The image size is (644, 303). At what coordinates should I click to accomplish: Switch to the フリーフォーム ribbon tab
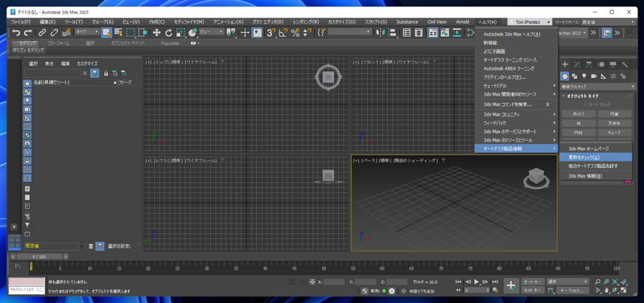click(58, 43)
